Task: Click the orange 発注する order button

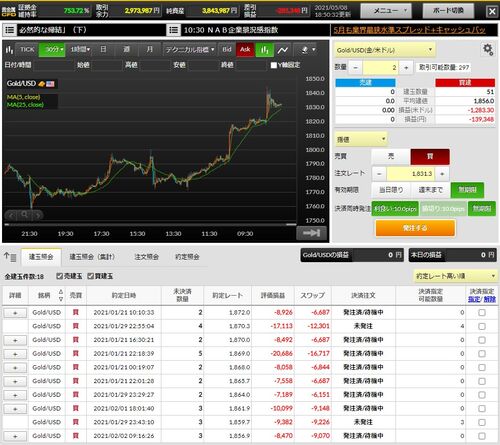Action: point(415,228)
